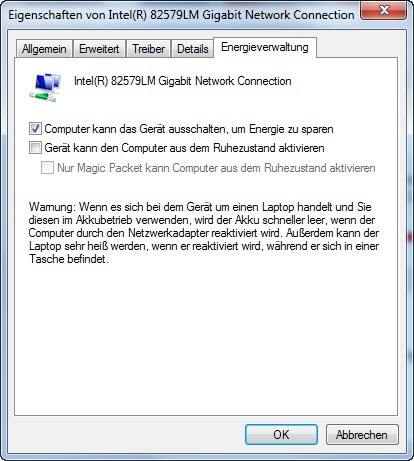
Task: Click the 'um Energie zu sparen' label text
Action: coord(282,129)
